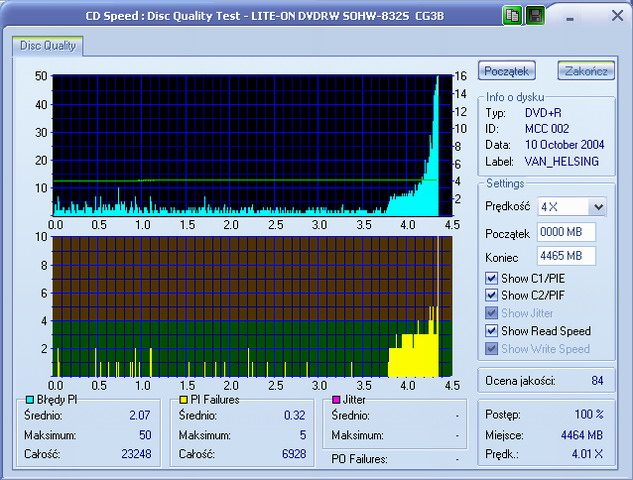Image resolution: width=633 pixels, height=480 pixels.
Task: Click the PI errors average 2.07
Action: (140, 415)
